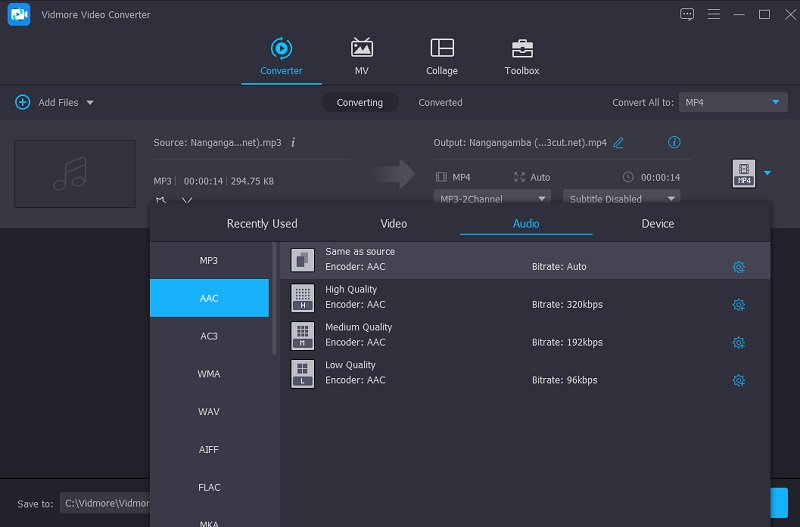Open the feedback chat icon in title bar
The height and width of the screenshot is (527, 800).
tap(686, 14)
